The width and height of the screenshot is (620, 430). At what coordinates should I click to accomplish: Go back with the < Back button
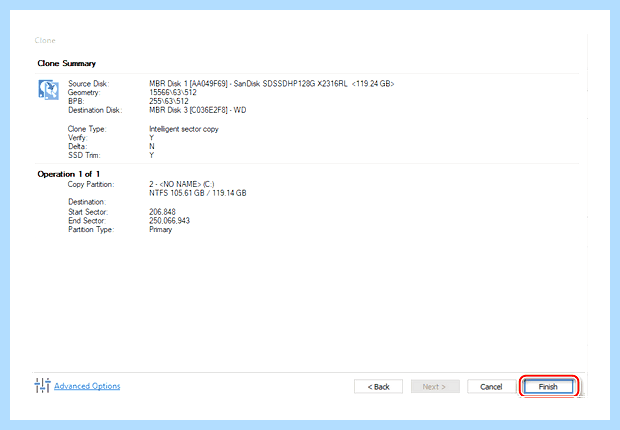tap(378, 386)
